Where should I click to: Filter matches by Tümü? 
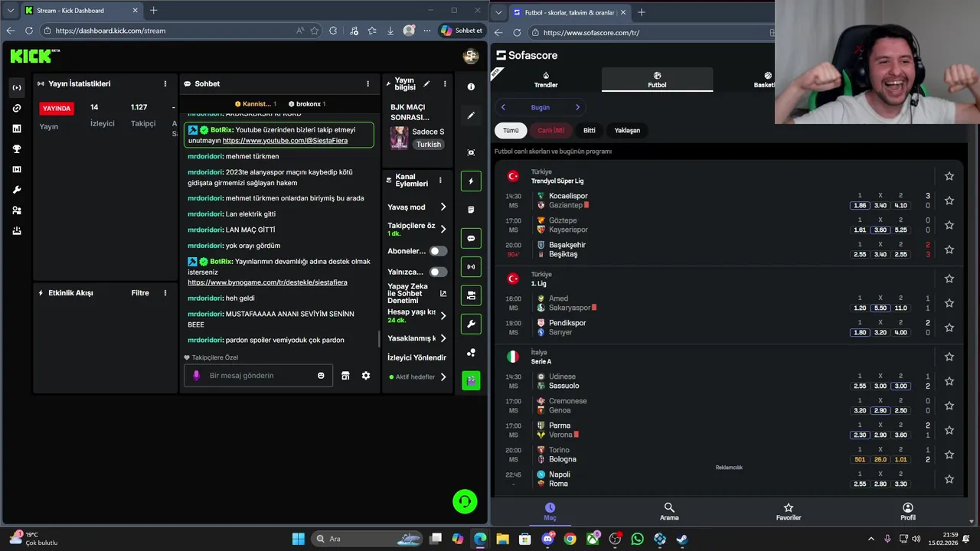click(511, 130)
